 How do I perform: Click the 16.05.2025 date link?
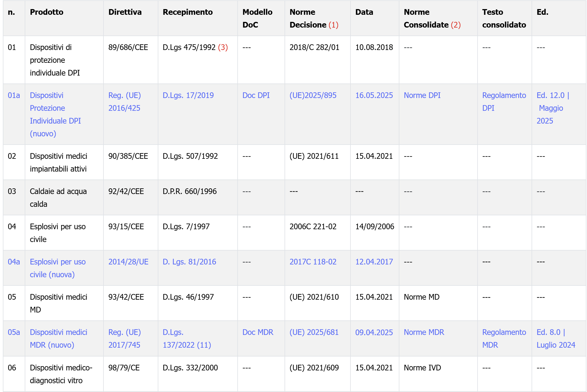click(374, 95)
